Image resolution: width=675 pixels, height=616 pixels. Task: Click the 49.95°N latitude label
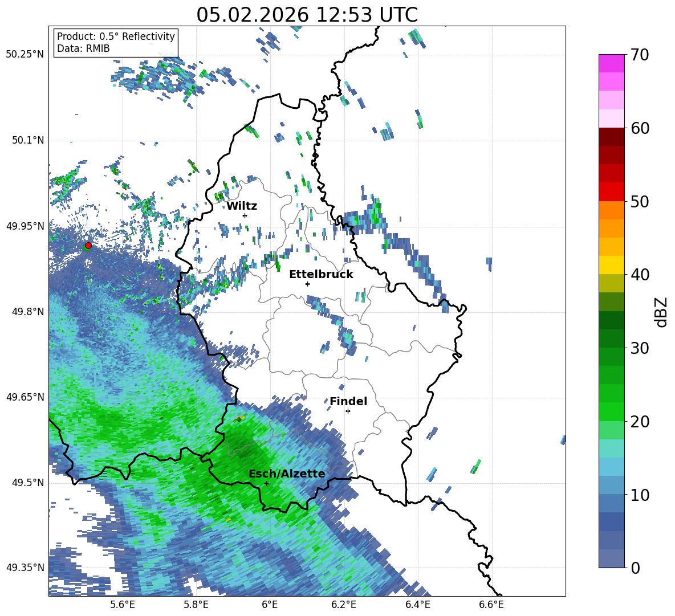[x=25, y=226]
